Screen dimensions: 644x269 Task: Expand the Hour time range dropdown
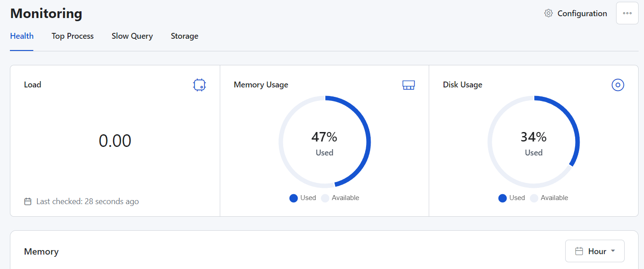pyautogui.click(x=595, y=251)
